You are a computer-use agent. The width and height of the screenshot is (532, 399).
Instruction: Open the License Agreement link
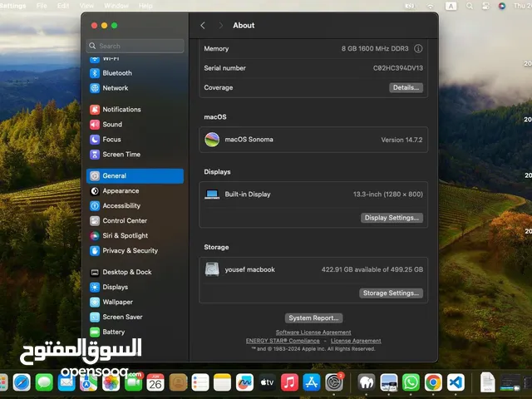pyautogui.click(x=356, y=341)
